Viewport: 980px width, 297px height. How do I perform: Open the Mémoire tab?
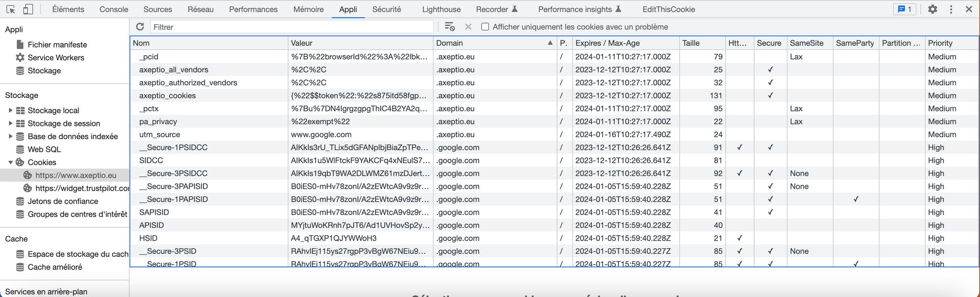pyautogui.click(x=308, y=9)
